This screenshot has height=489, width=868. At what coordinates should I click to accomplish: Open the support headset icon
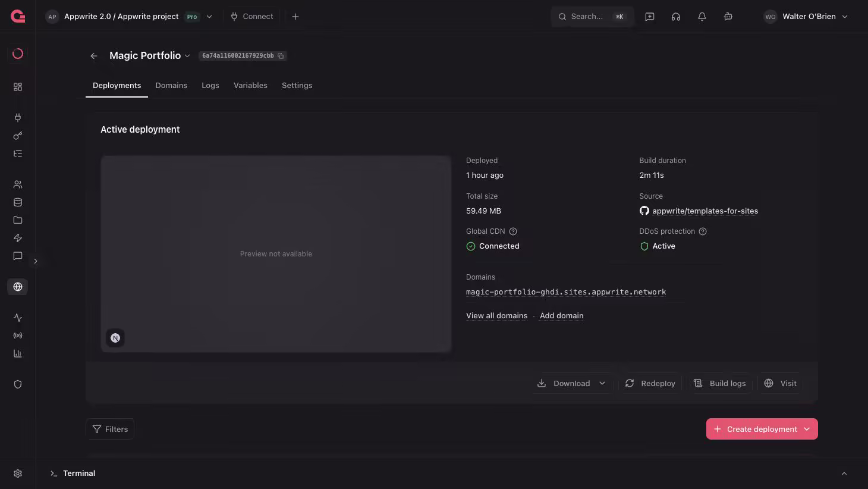tap(676, 17)
